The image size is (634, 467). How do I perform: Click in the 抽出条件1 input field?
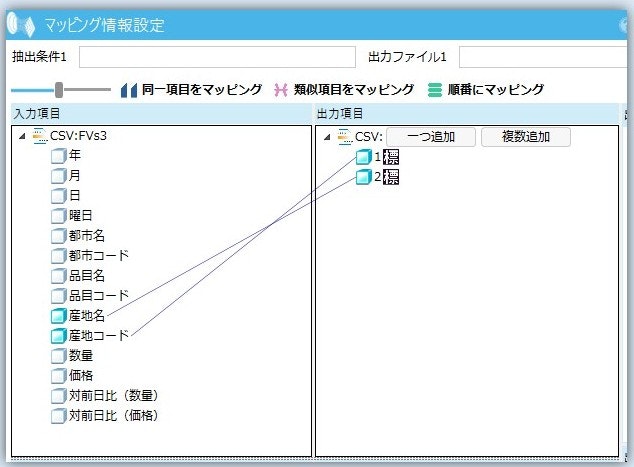(217, 57)
